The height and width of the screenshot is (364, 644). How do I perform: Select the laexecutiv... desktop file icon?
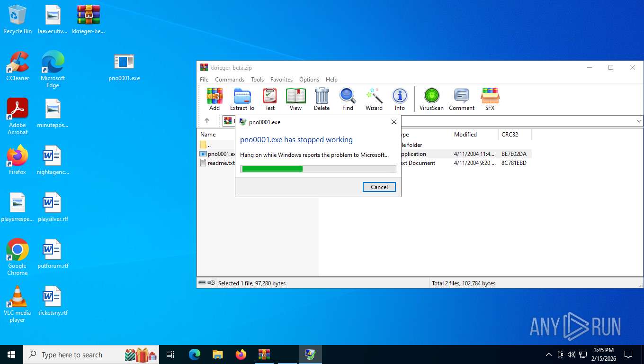click(x=53, y=20)
